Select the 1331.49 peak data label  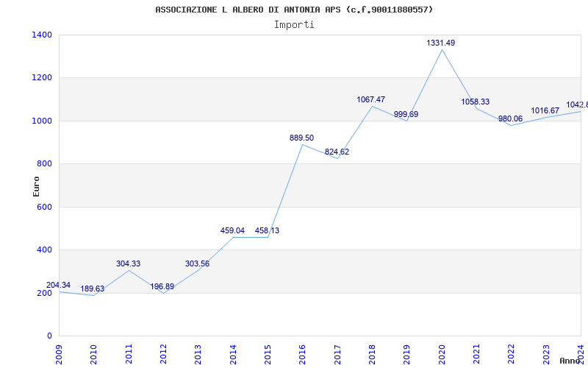440,43
